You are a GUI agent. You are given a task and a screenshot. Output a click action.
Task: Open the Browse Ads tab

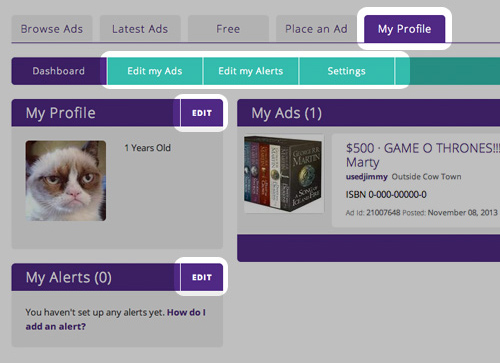pos(52,29)
